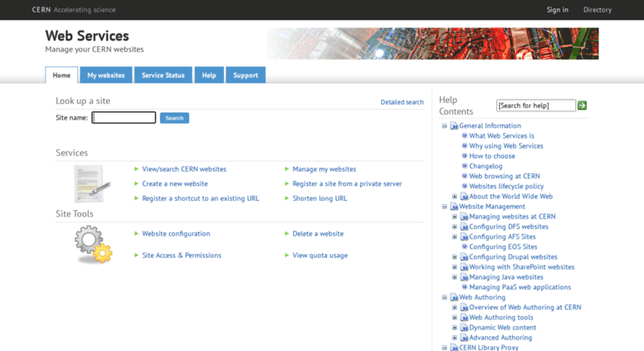Expand Working with SharePoint websites node
The image size is (644, 351).
pos(455,267)
